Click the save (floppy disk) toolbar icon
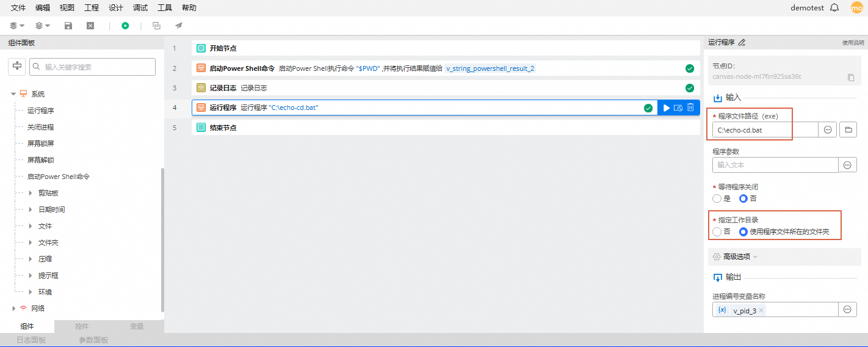The image size is (868, 347). click(68, 26)
